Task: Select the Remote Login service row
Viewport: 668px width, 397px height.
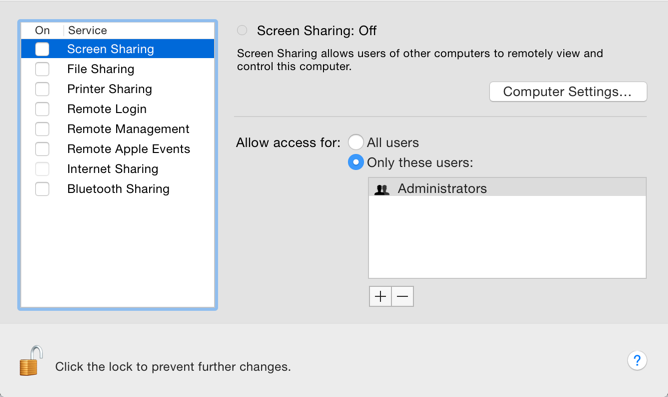Action: 118,109
